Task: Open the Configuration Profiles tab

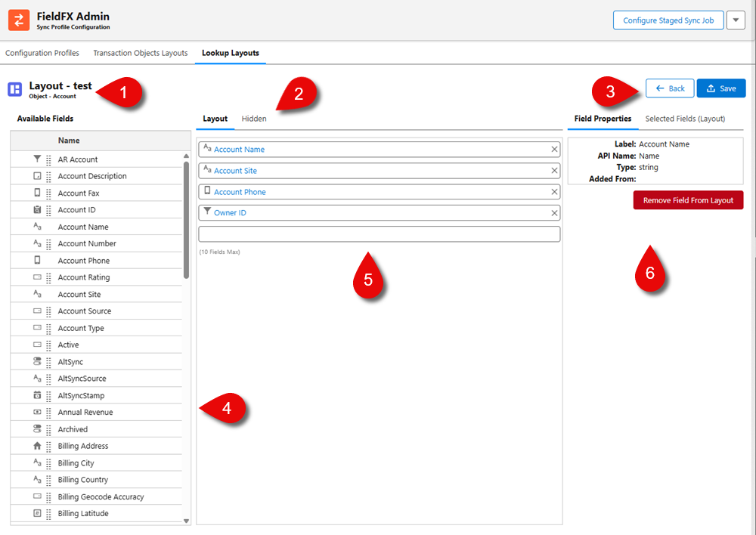Action: 42,53
